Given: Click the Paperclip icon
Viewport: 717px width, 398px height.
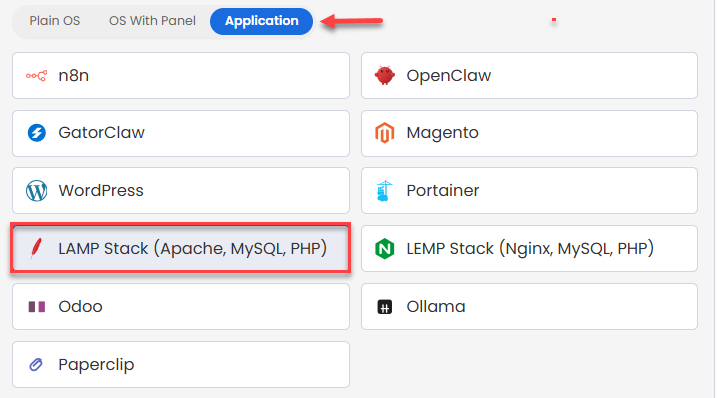Looking at the screenshot, I should click(x=36, y=365).
